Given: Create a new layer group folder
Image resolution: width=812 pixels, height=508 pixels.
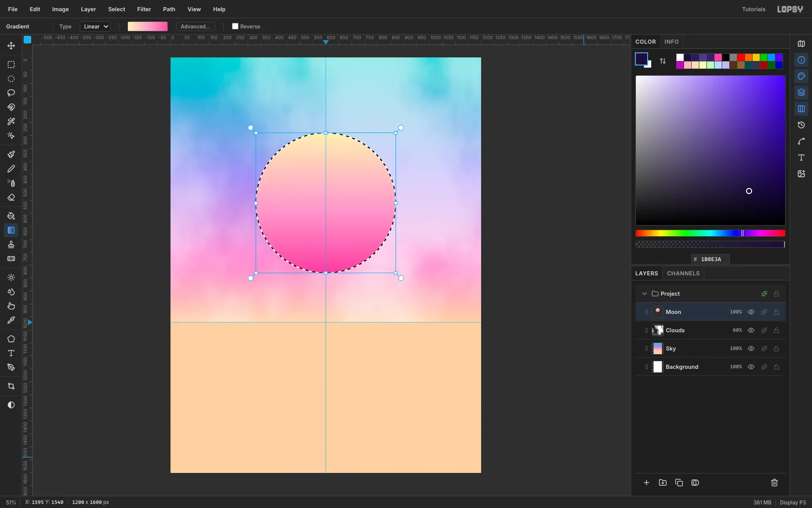Looking at the screenshot, I should 663,483.
